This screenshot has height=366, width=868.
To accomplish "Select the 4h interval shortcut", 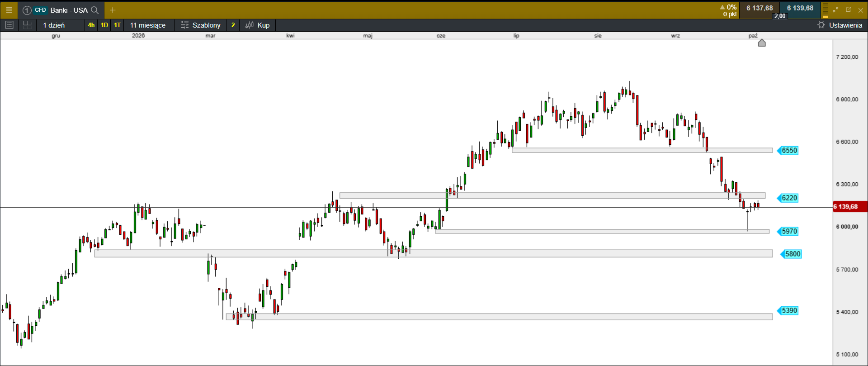I will (x=91, y=25).
